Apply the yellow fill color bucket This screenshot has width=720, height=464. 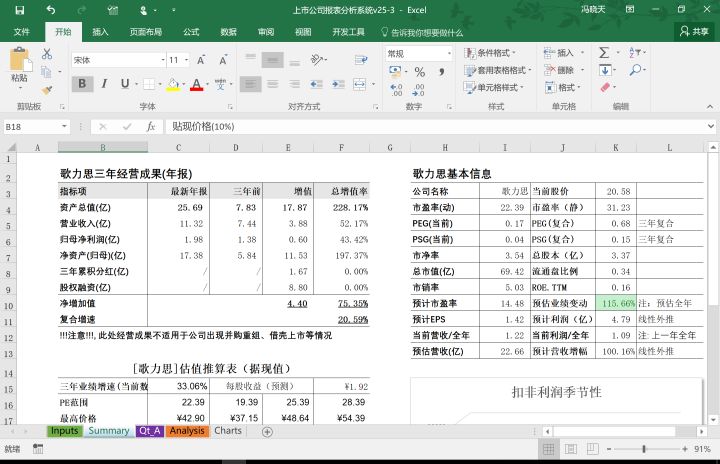pyautogui.click(x=173, y=84)
